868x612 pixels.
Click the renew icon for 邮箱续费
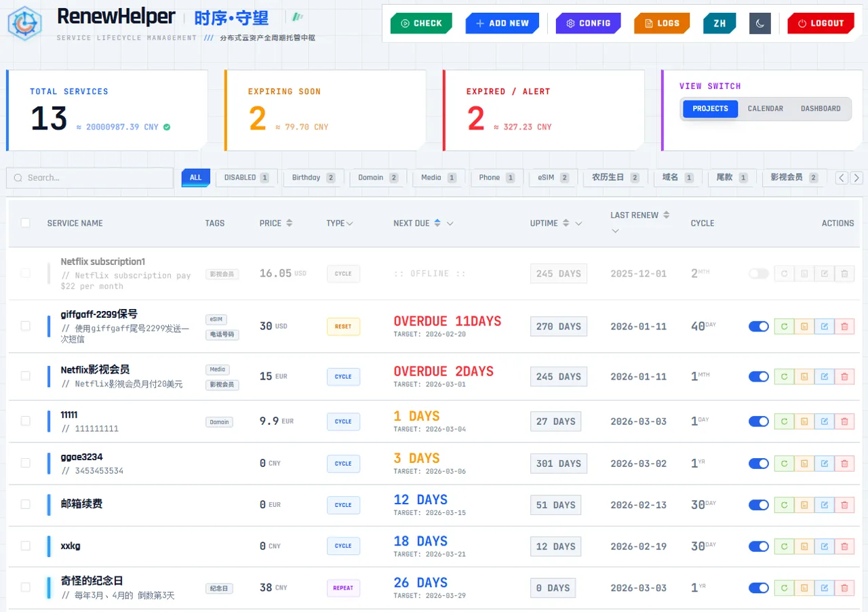(x=784, y=505)
